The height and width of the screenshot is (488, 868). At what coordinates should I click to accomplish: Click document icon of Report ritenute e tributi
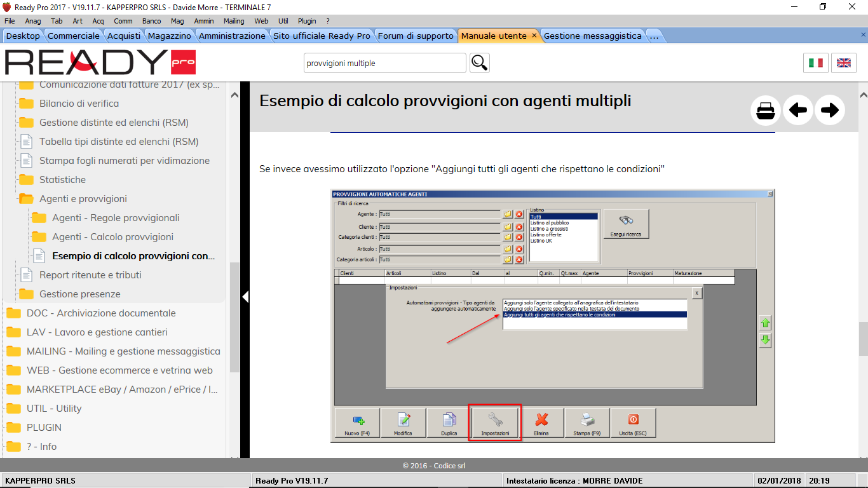click(26, 275)
